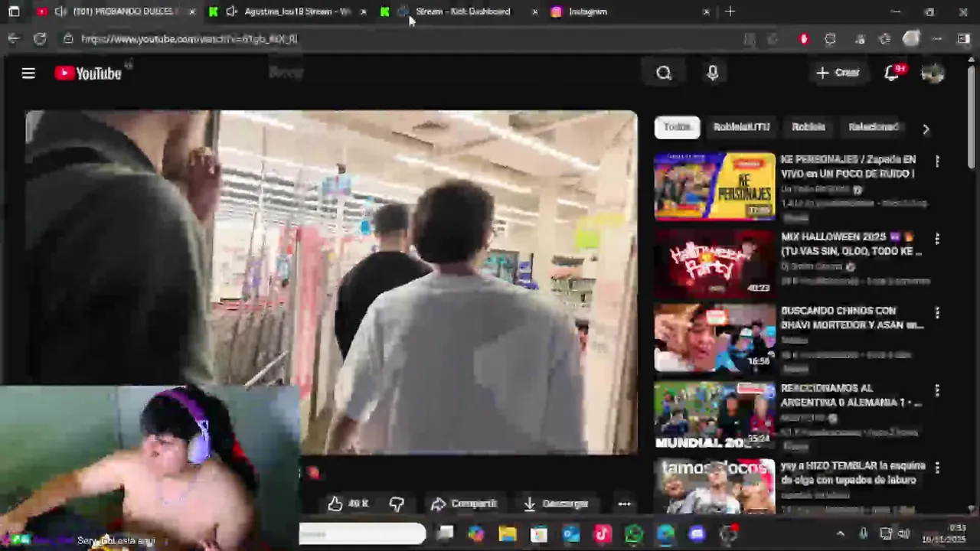Go back in browser history

pyautogui.click(x=14, y=38)
